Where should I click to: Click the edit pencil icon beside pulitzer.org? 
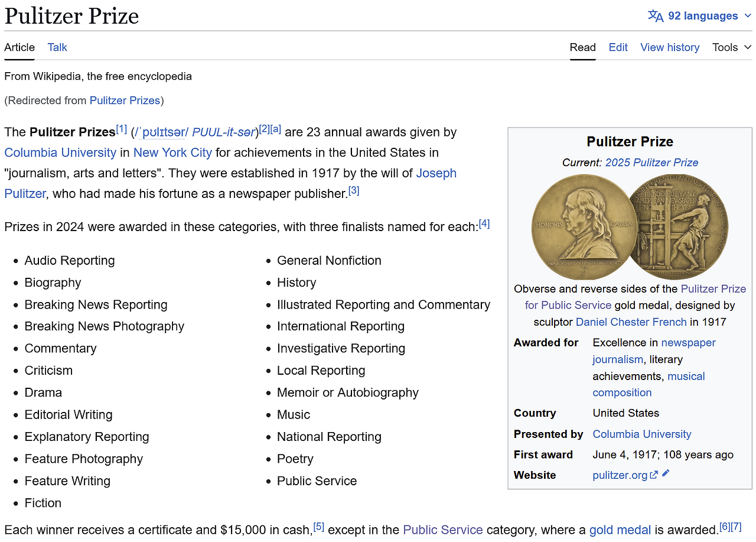(x=666, y=473)
